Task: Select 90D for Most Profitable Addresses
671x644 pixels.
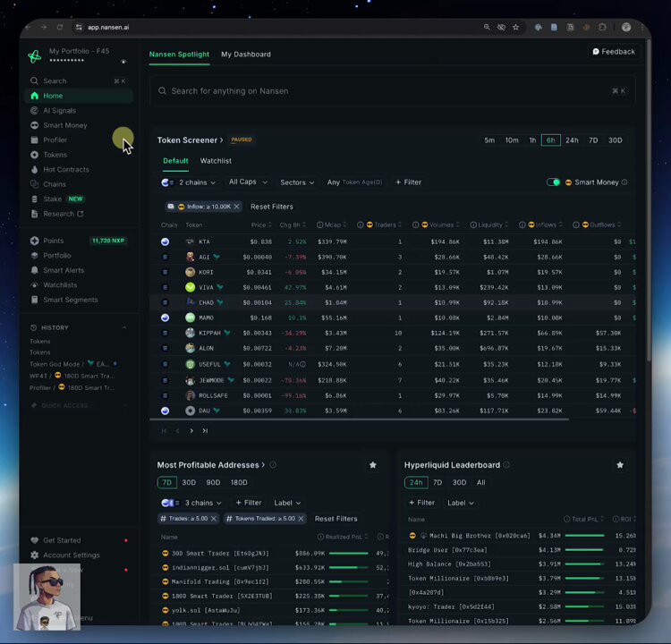Action: pyautogui.click(x=213, y=483)
